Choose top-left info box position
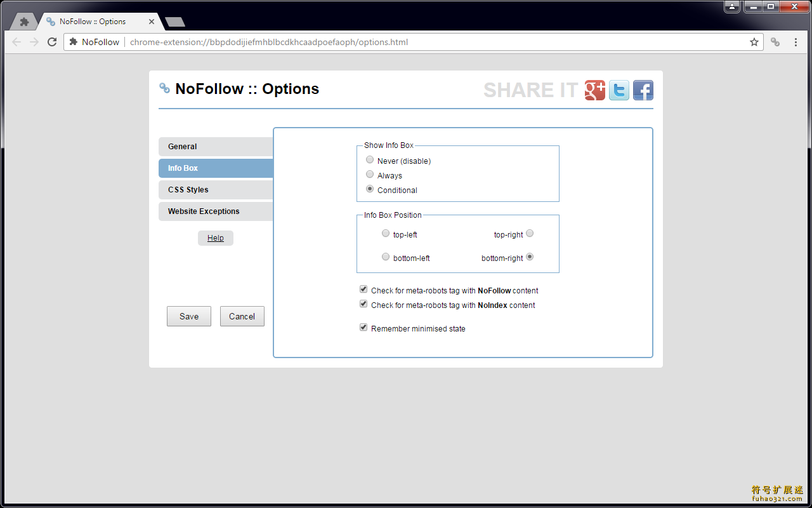This screenshot has height=508, width=812. click(386, 234)
